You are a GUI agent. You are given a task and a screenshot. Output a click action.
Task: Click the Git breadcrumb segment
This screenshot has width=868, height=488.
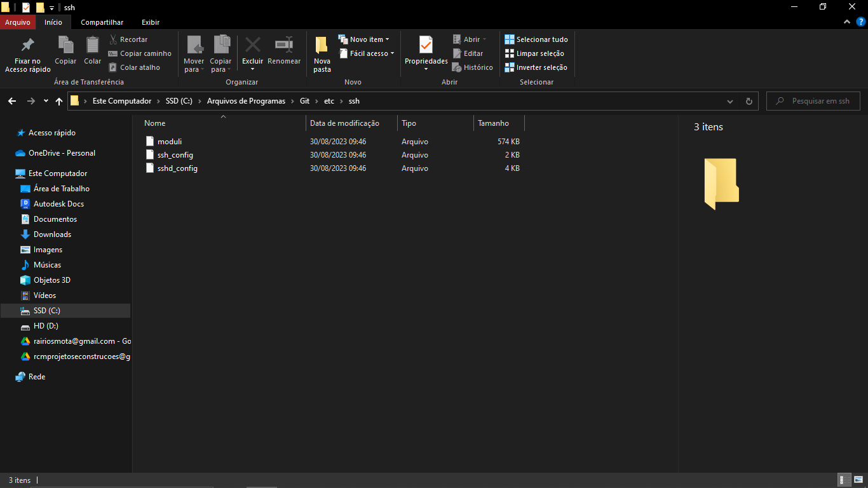[305, 101]
